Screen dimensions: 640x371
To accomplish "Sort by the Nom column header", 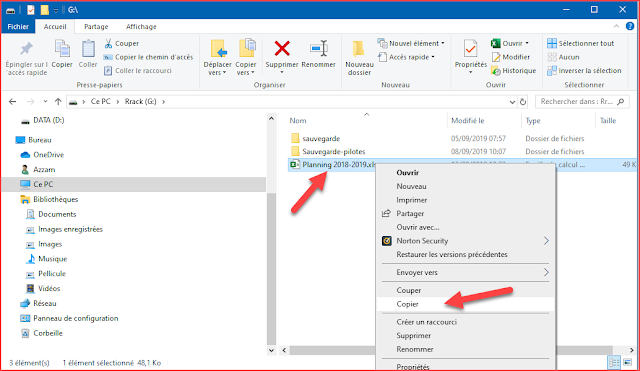I will point(298,121).
